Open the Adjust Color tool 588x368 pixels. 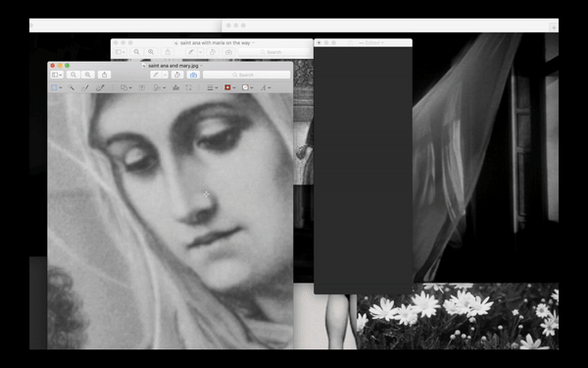[x=175, y=87]
